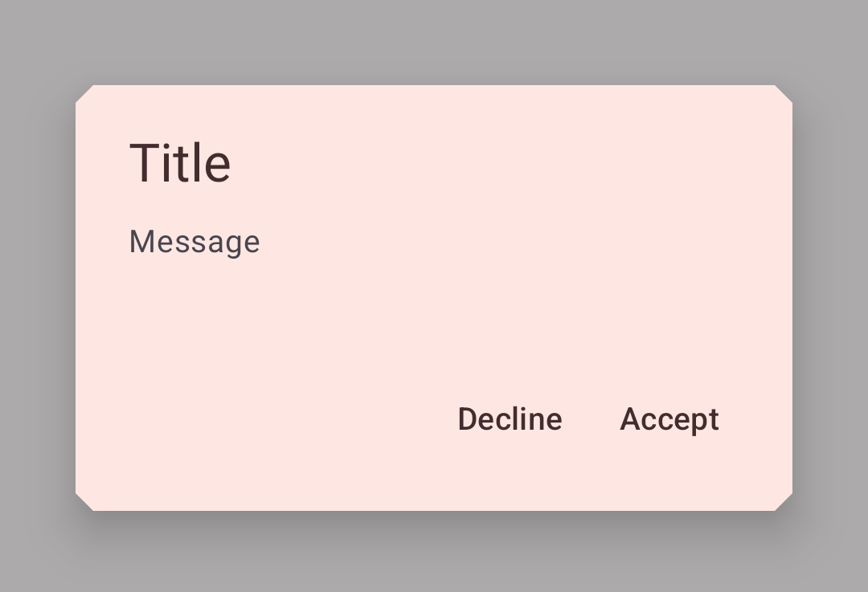Click the clipped top-right corner of the card
Image resolution: width=868 pixels, height=592 pixels.
tap(778, 92)
